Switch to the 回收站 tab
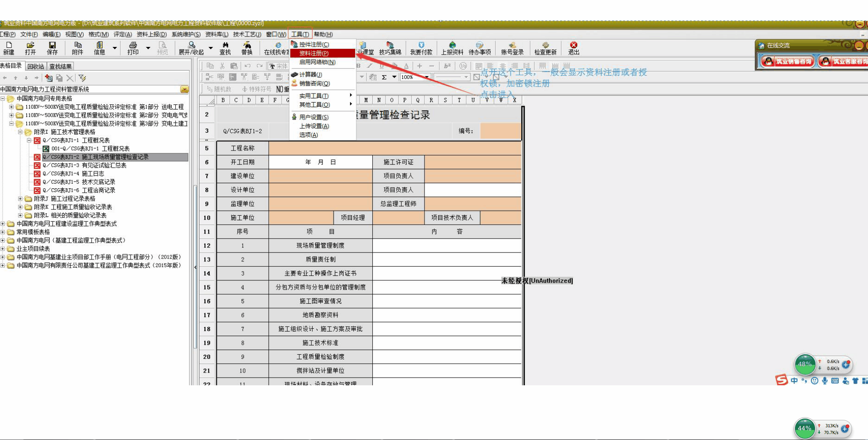Screen dimensions: 868x440 (x=36, y=67)
